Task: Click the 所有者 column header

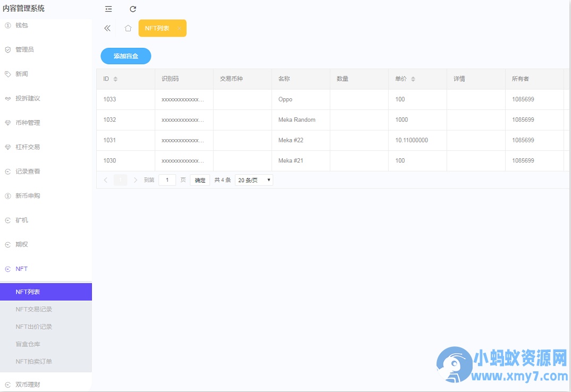Action: pos(534,79)
